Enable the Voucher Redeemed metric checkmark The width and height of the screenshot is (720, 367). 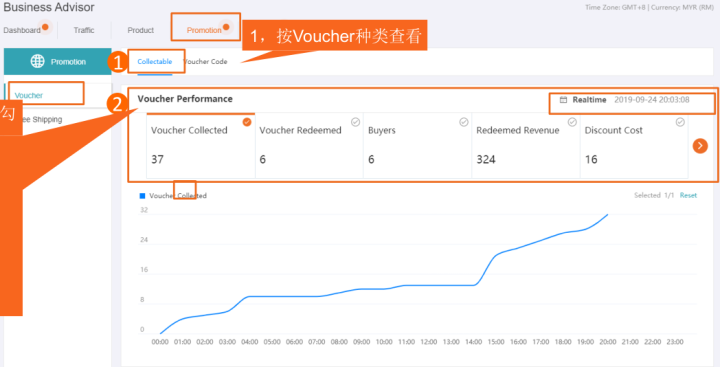(x=355, y=122)
